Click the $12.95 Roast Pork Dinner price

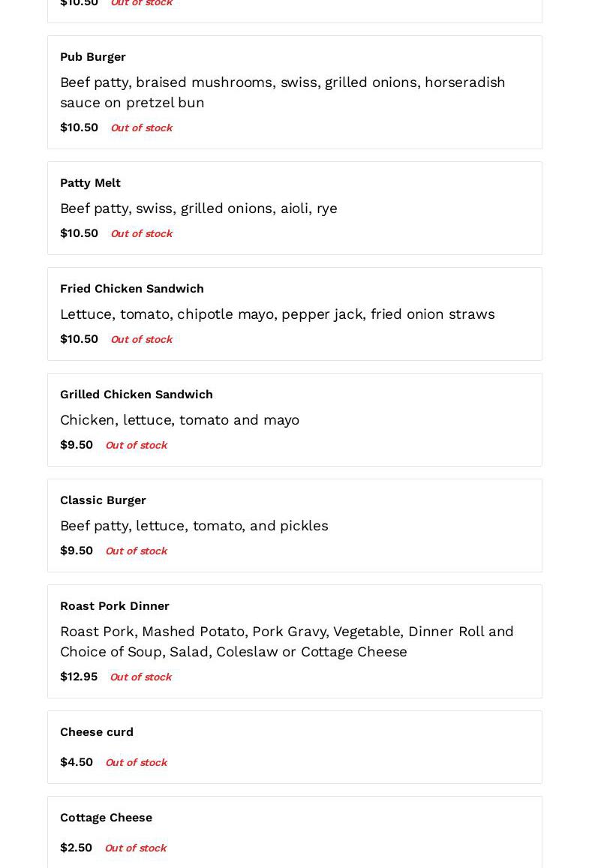coord(79,677)
